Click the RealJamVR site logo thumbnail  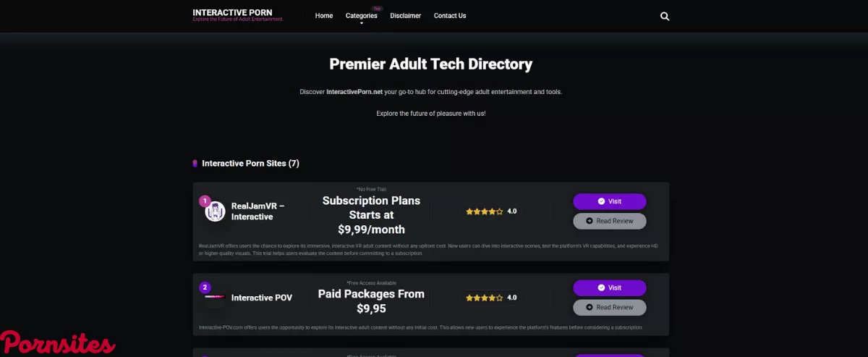pyautogui.click(x=215, y=211)
